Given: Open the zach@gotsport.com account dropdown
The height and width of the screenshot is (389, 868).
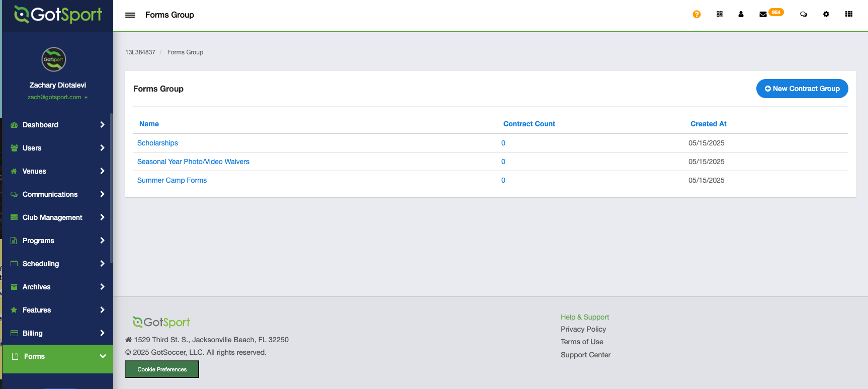Looking at the screenshot, I should (x=57, y=97).
